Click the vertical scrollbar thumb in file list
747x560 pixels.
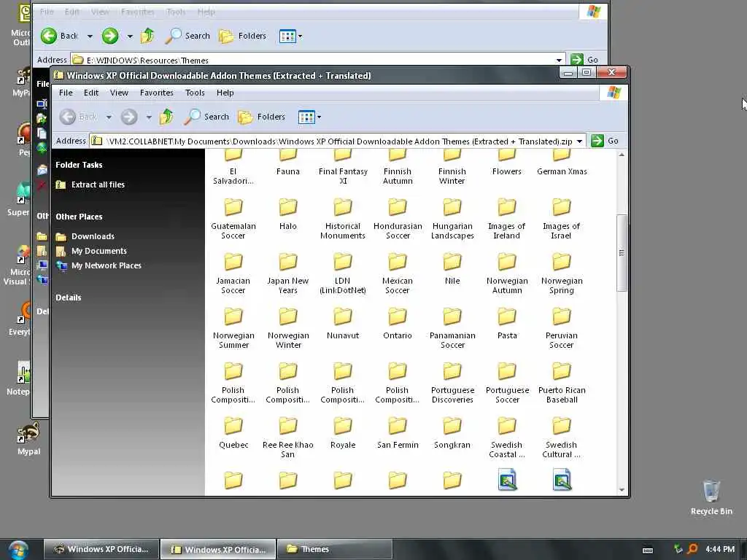pyautogui.click(x=622, y=252)
